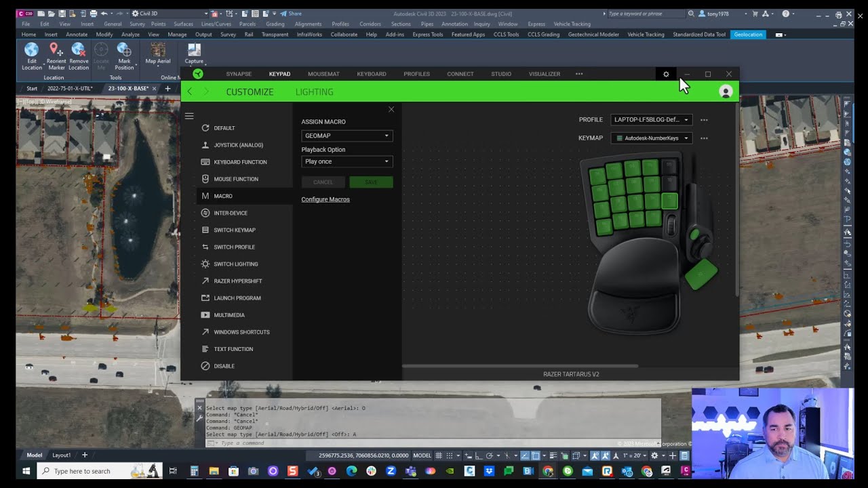Click Civil 3D Save icon in quick access
The width and height of the screenshot is (868, 488).
pos(62,14)
